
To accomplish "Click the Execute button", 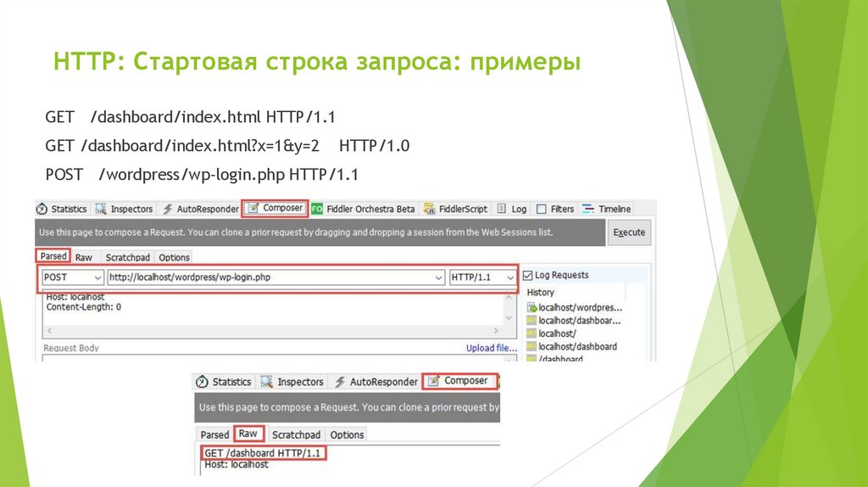I will 629,232.
